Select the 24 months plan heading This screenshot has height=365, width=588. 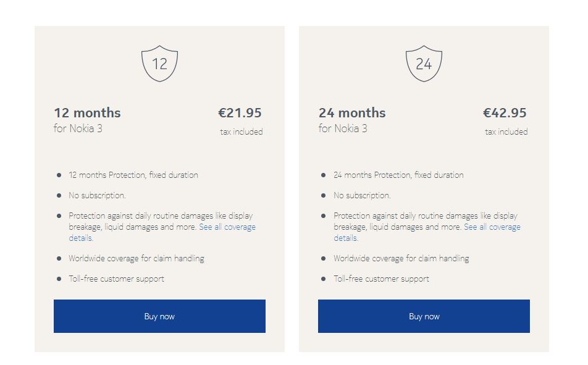pos(352,112)
